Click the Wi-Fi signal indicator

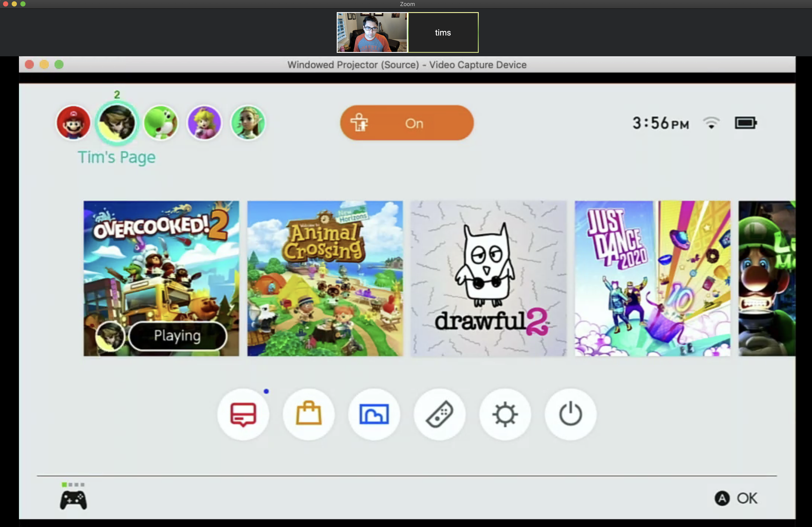tap(711, 123)
